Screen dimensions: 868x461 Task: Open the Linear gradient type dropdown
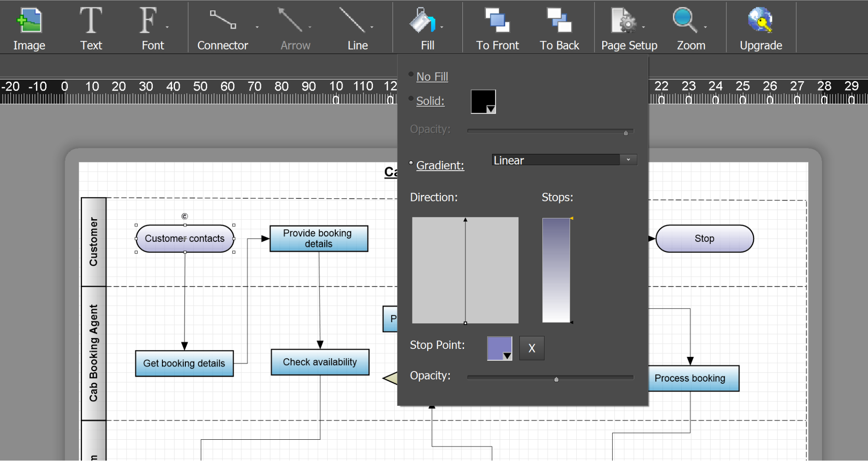click(627, 160)
